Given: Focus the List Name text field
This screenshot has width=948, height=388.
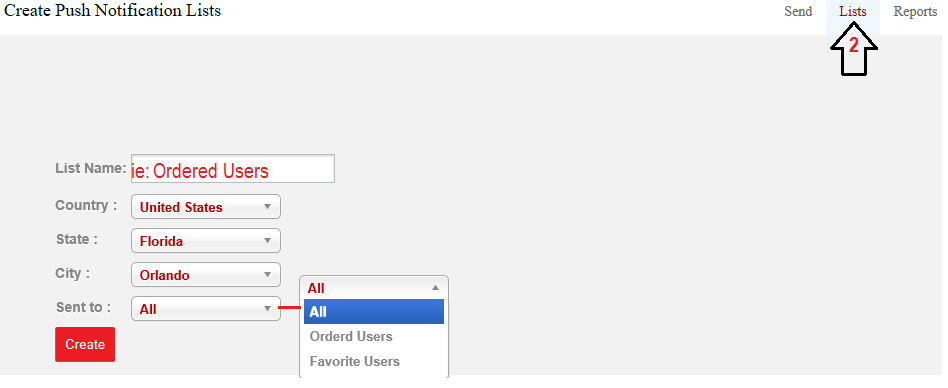Looking at the screenshot, I should (233, 169).
